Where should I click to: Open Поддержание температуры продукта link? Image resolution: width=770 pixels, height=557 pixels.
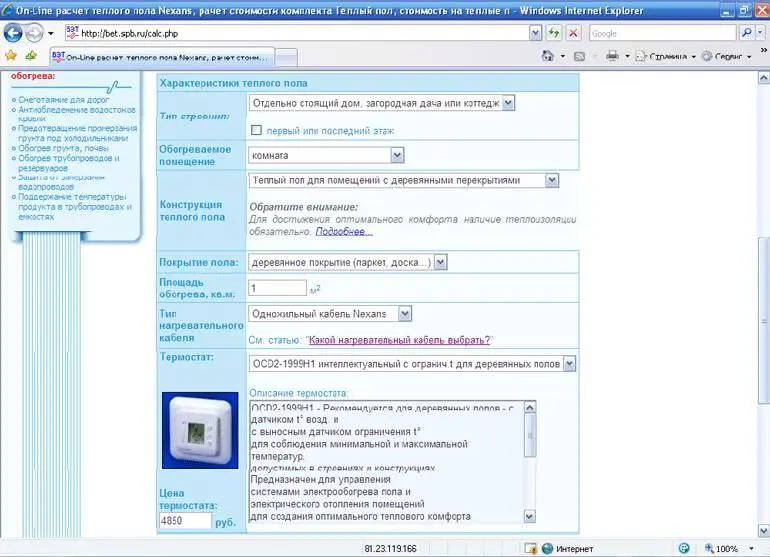(75, 206)
